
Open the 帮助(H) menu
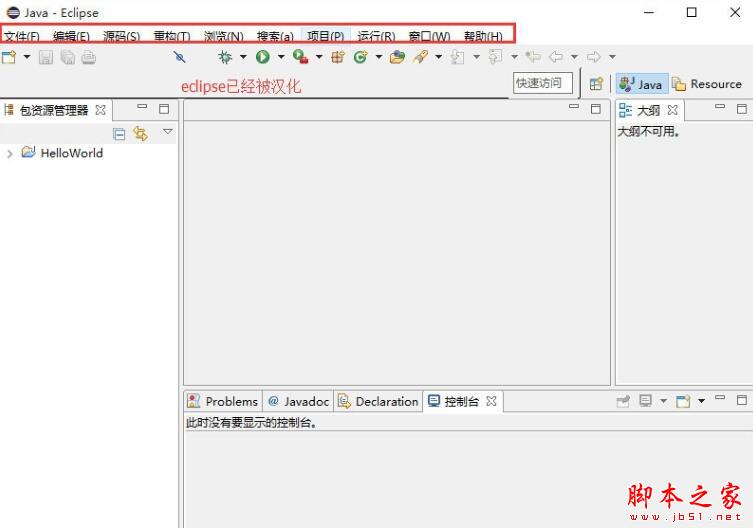coord(483,36)
